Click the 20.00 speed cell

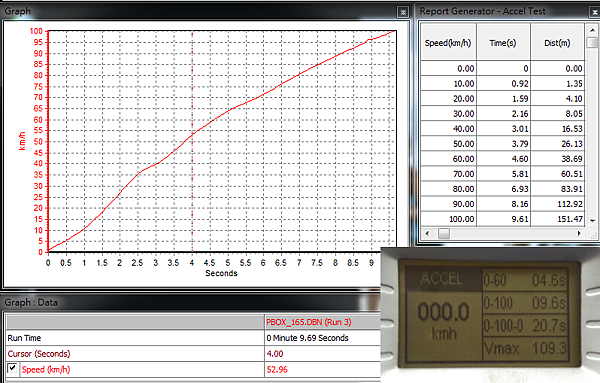point(448,99)
